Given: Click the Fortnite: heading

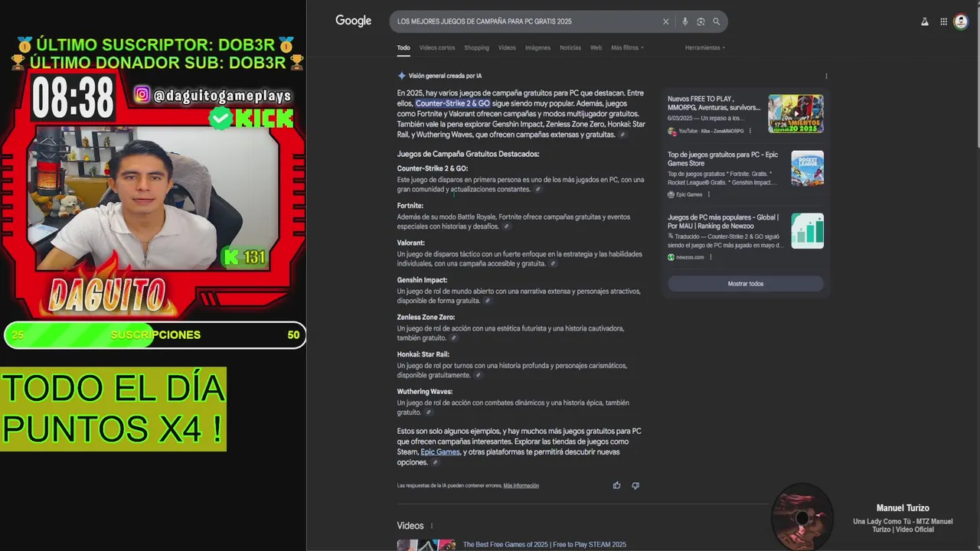Looking at the screenshot, I should click(410, 206).
